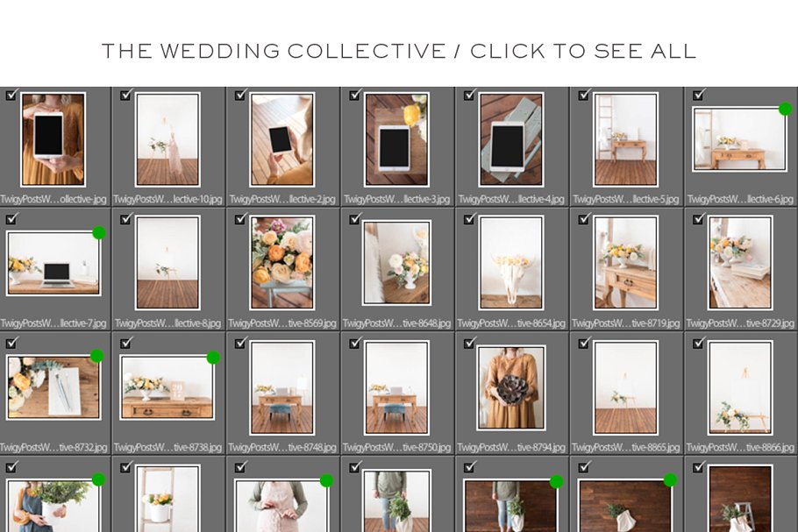Screen dimensions: 798x532
Task: Toggle the checkbox on skull image 8654
Action: (467, 221)
